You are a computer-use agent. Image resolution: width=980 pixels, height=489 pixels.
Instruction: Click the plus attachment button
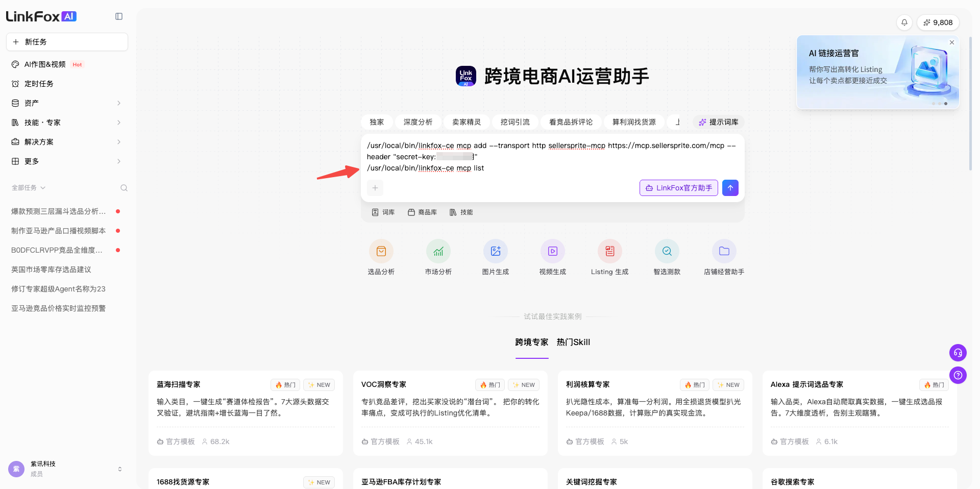(x=375, y=188)
